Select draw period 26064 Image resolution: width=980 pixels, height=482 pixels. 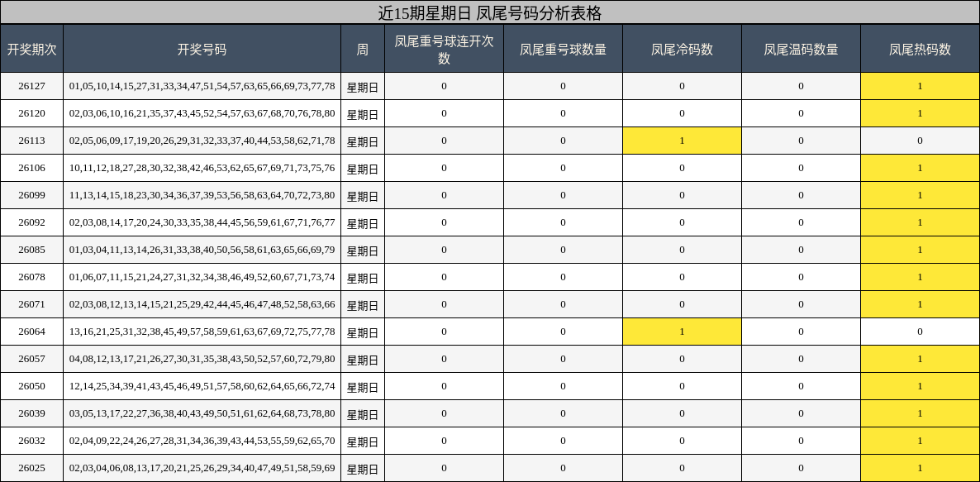(x=32, y=332)
